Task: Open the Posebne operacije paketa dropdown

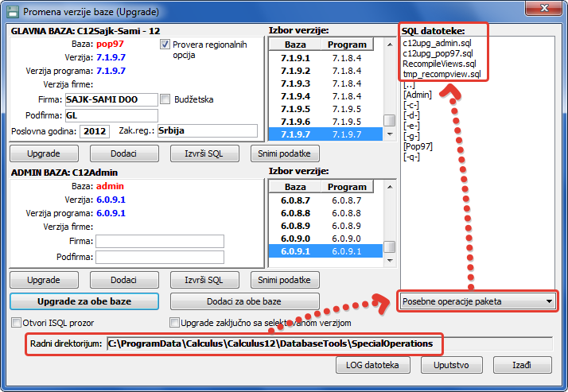Action: tap(477, 301)
